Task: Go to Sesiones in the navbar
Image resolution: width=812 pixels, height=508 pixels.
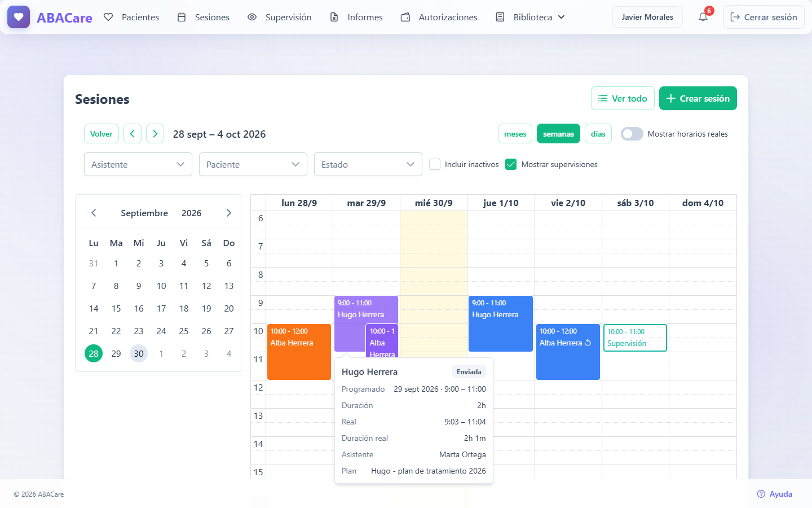Action: tap(204, 17)
